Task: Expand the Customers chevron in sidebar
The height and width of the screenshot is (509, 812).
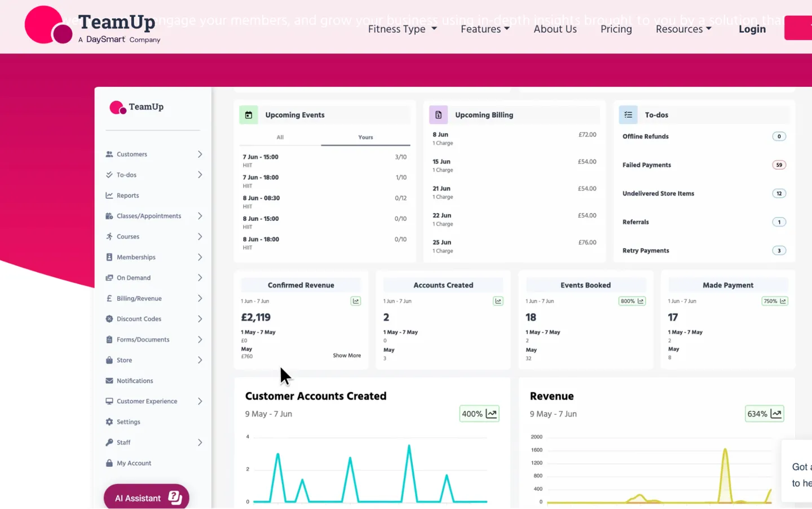Action: coord(200,154)
